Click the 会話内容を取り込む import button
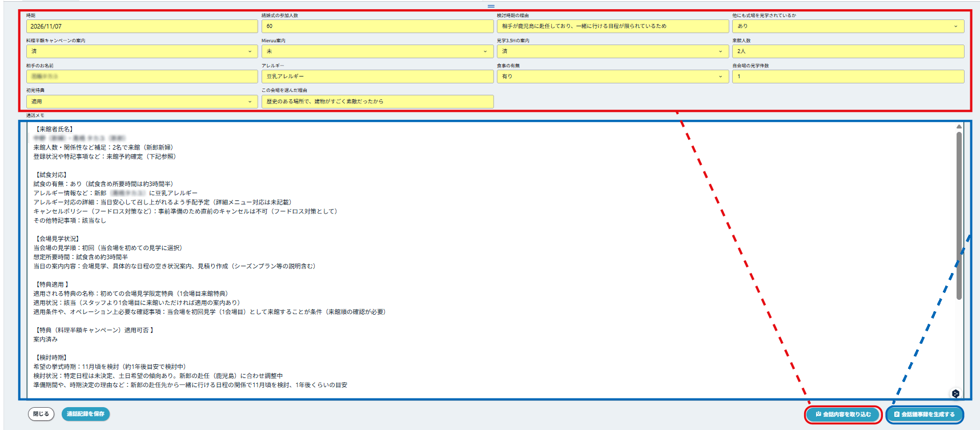The image size is (980, 430). click(x=844, y=415)
